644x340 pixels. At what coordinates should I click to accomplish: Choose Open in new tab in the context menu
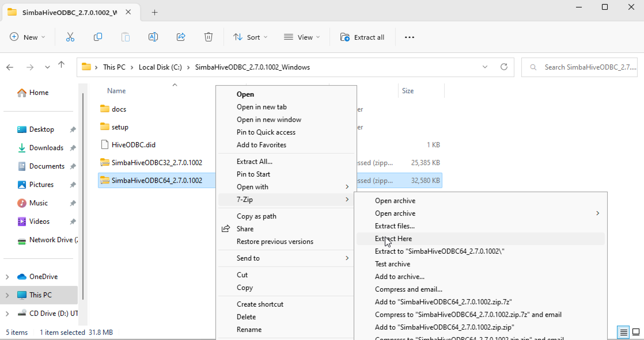click(x=286, y=107)
